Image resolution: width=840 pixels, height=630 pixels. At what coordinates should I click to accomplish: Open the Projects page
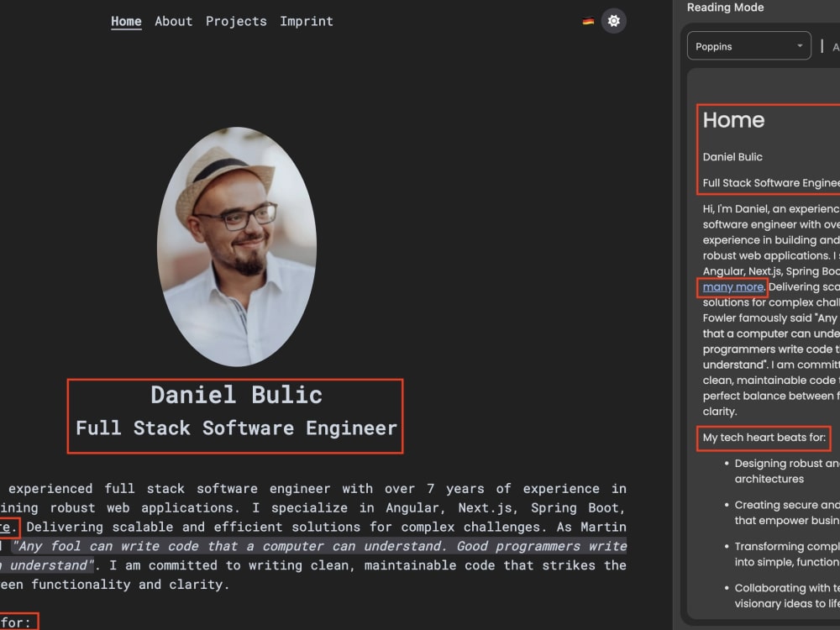pyautogui.click(x=236, y=22)
